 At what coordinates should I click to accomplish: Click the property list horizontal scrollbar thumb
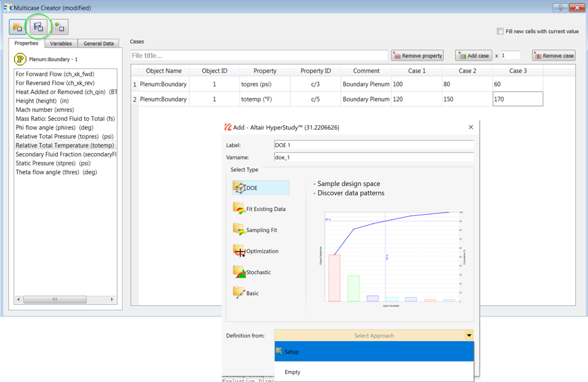pos(55,300)
